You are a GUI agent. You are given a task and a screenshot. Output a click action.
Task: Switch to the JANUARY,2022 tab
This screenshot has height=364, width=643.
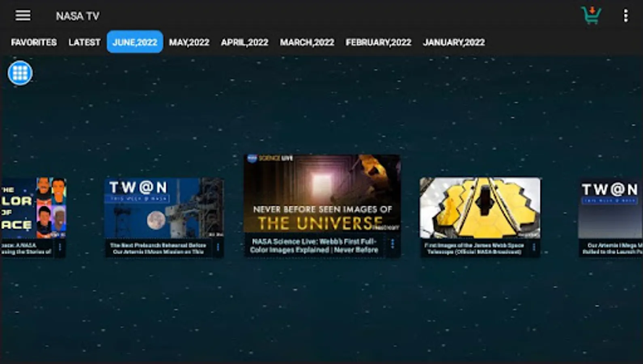coord(454,42)
